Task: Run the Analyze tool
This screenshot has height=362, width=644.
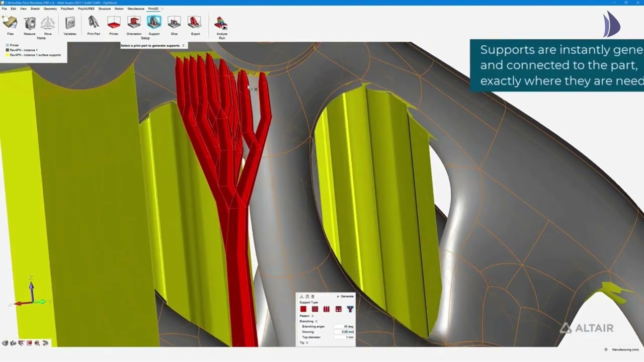Action: click(221, 25)
